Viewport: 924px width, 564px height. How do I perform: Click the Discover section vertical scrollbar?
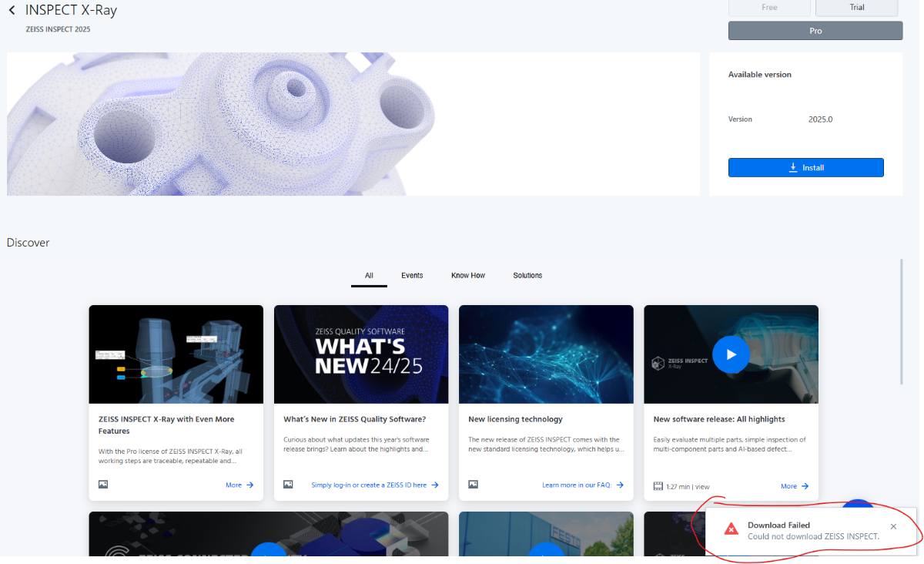pyautogui.click(x=902, y=321)
